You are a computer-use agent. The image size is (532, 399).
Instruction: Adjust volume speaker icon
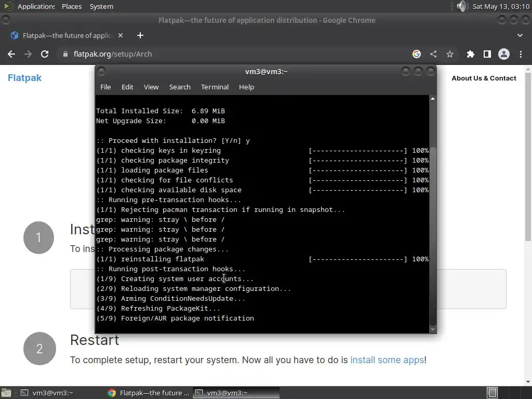[461, 6]
